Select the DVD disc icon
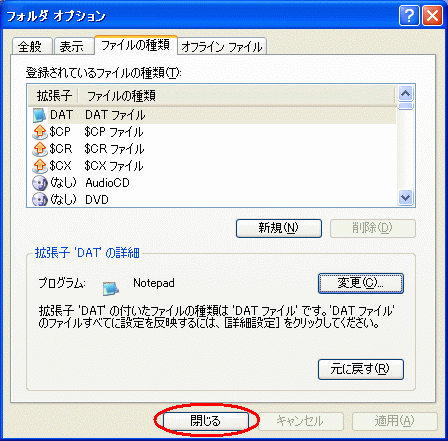 (x=40, y=200)
